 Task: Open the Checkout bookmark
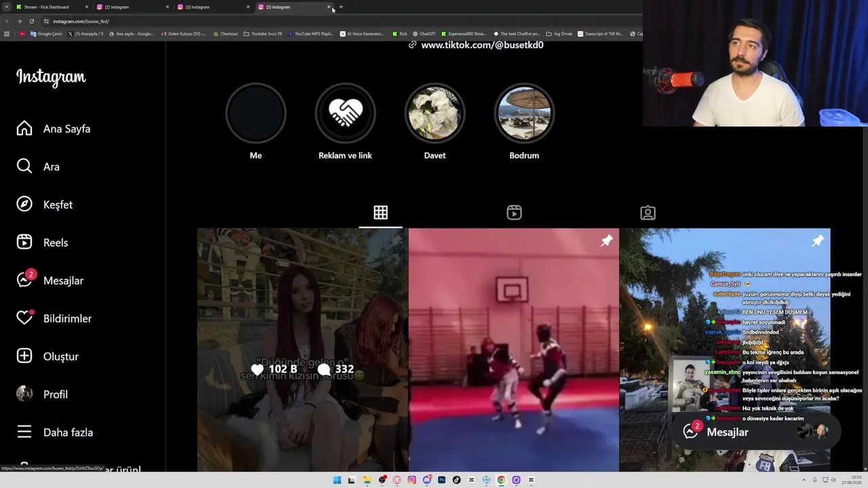pyautogui.click(x=225, y=34)
